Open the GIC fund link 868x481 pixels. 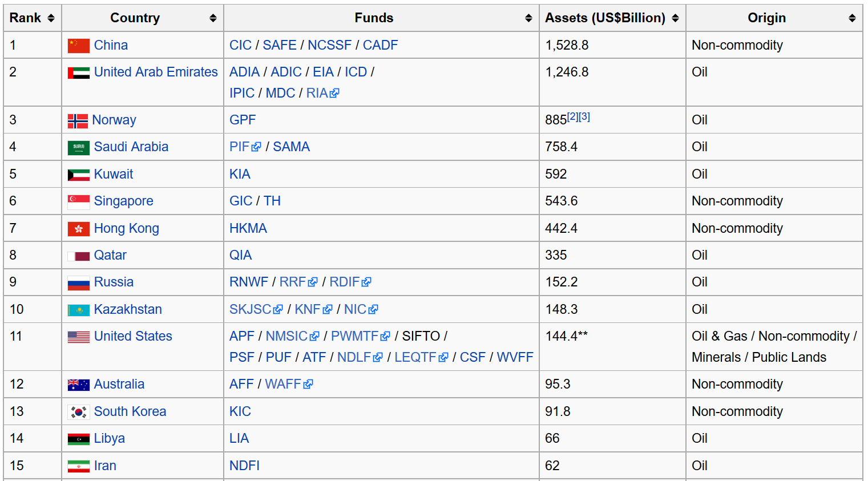tap(241, 201)
